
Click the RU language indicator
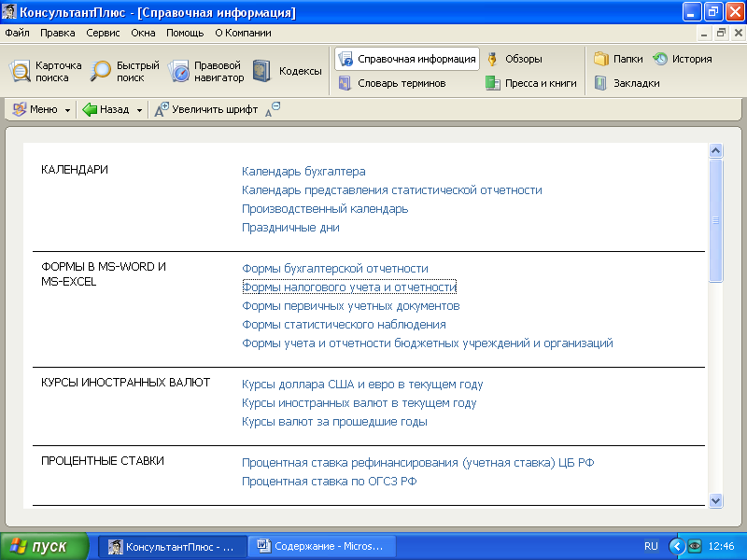pos(651,546)
